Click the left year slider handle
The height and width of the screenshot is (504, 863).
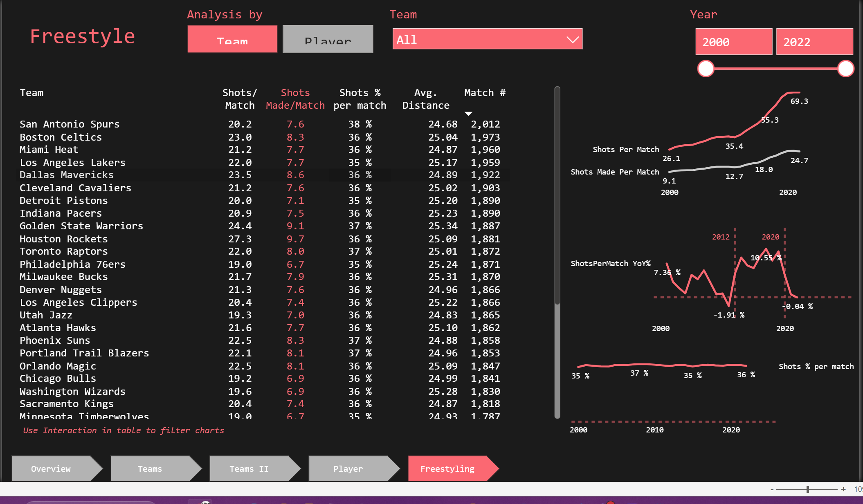click(706, 69)
